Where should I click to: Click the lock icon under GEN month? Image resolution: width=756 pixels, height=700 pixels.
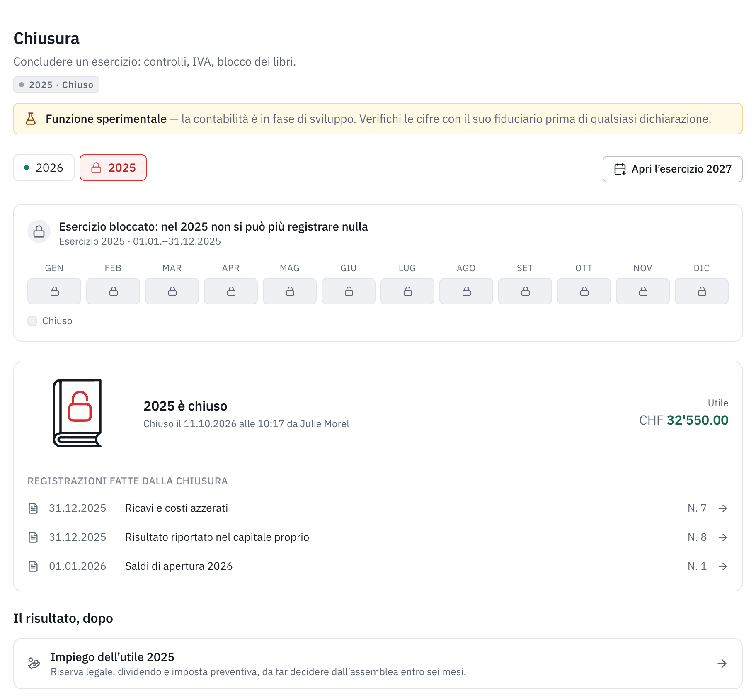54,291
